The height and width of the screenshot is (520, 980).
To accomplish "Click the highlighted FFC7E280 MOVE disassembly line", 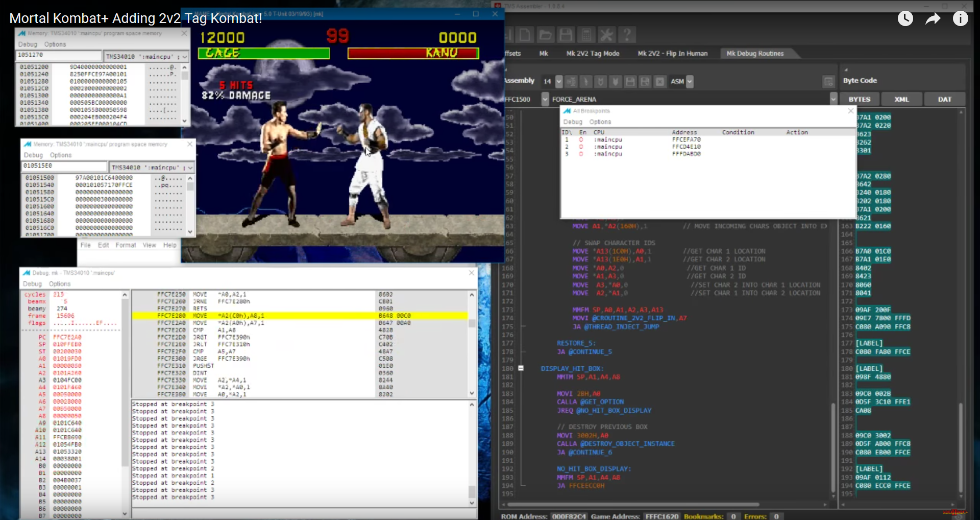I will [x=300, y=316].
